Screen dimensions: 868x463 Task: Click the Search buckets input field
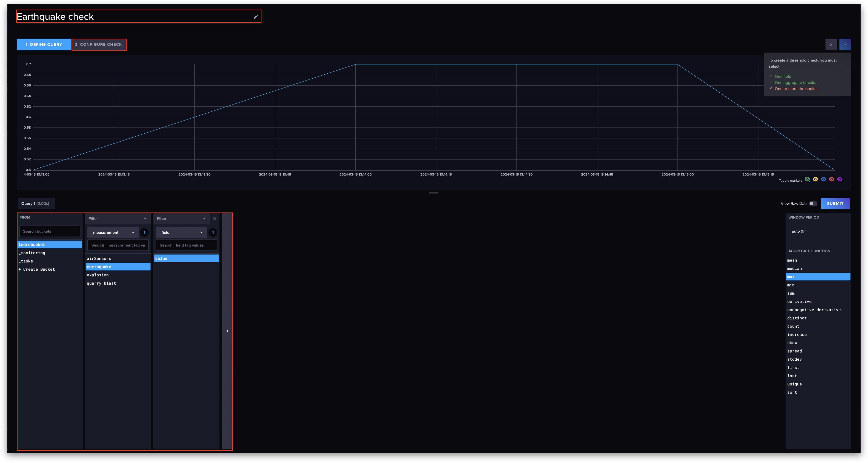(50, 231)
